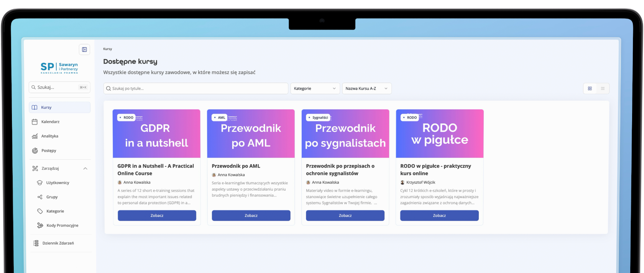
Task: Select the Grupy share icon
Action: (40, 197)
